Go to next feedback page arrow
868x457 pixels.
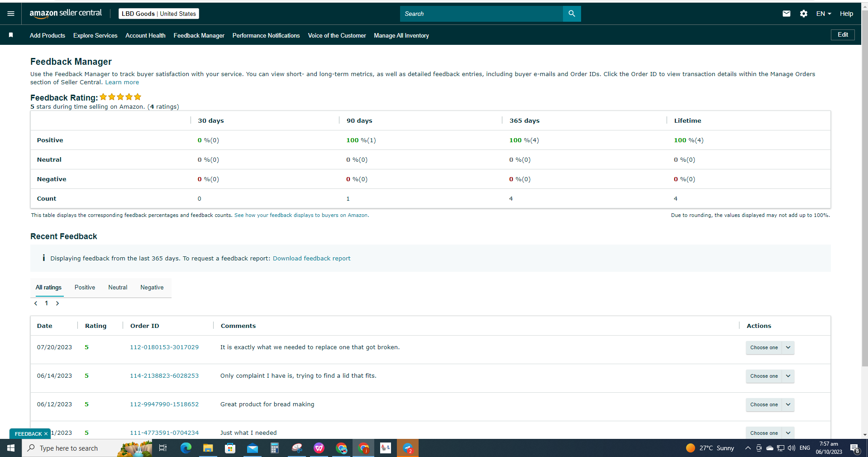click(57, 303)
